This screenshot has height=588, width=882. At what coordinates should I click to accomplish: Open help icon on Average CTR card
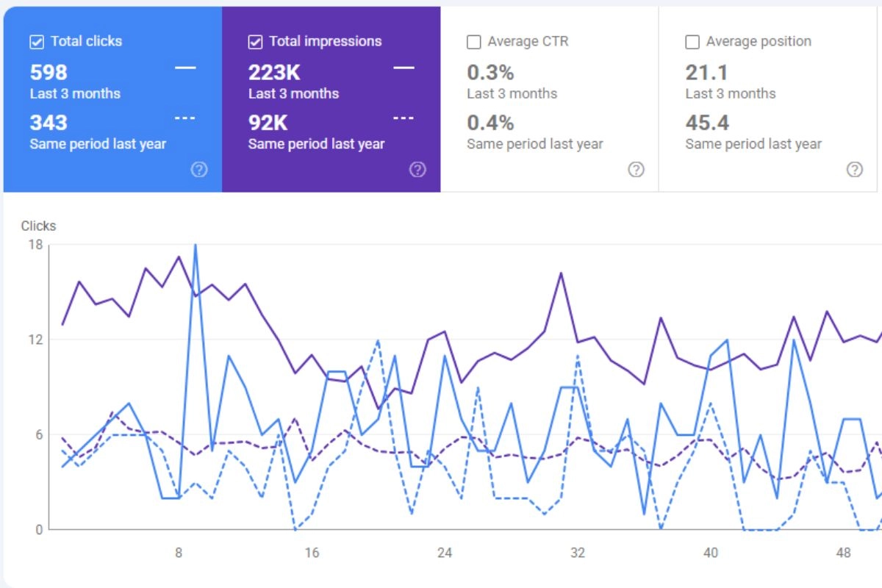[x=637, y=170]
